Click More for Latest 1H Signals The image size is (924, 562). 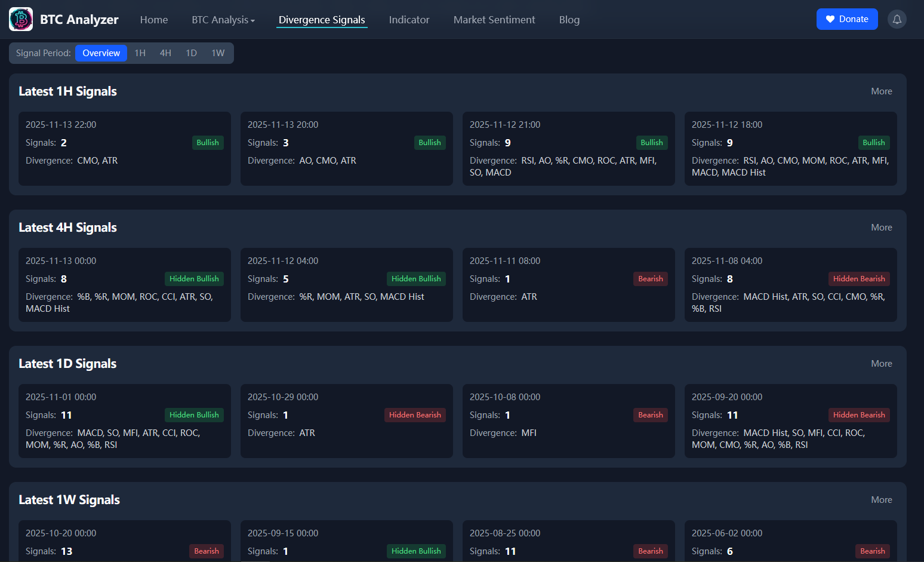pyautogui.click(x=882, y=91)
